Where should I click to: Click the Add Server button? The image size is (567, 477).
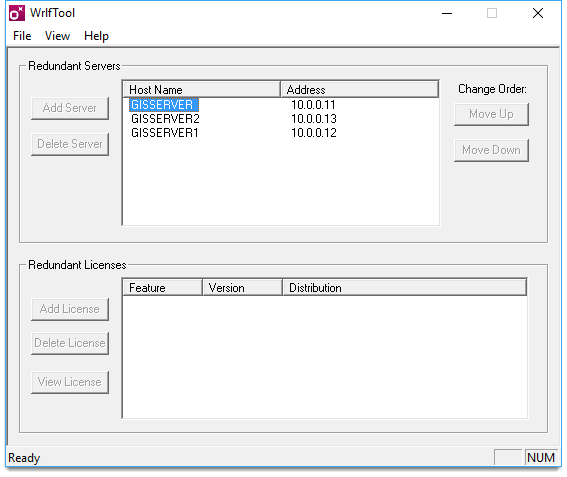click(70, 108)
